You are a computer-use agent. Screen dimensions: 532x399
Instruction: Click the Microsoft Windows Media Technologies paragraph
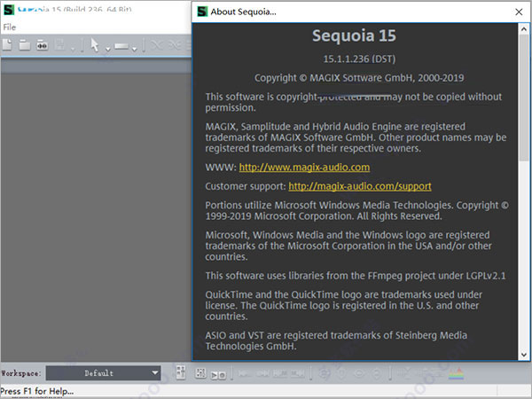tap(356, 211)
